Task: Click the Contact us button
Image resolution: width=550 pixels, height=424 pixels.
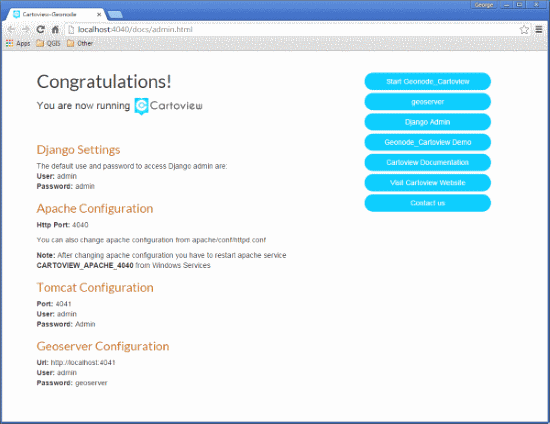Action: pyautogui.click(x=428, y=203)
